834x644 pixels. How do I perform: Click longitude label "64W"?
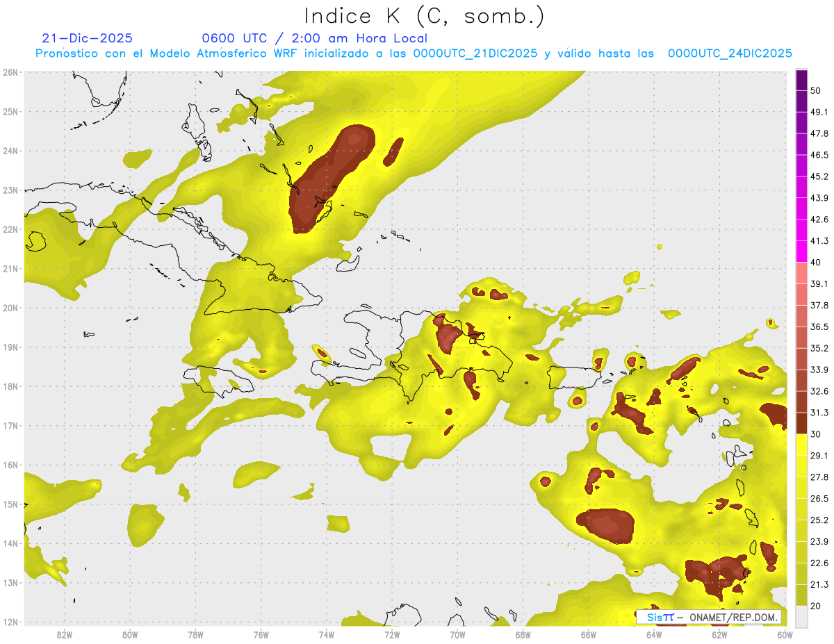pyautogui.click(x=654, y=635)
